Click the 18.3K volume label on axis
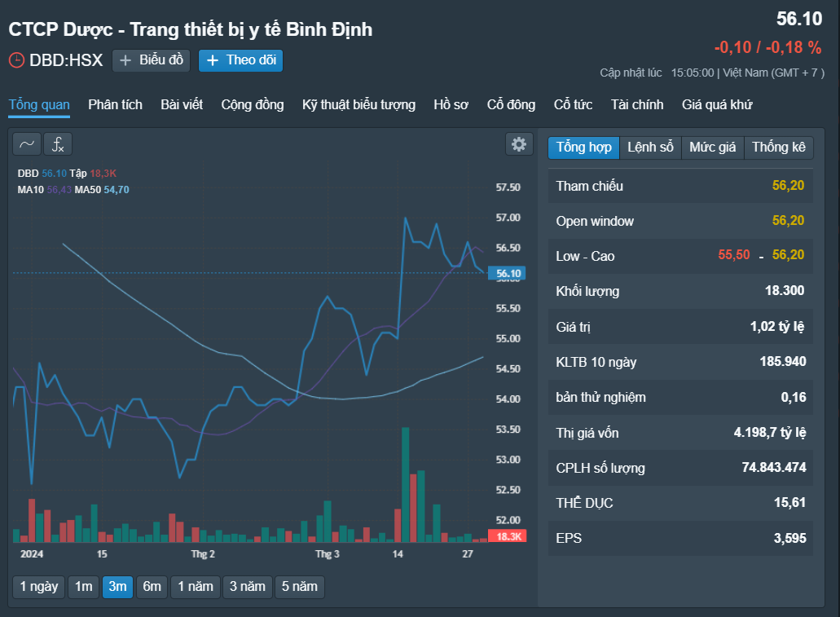This screenshot has width=840, height=617. point(508,536)
